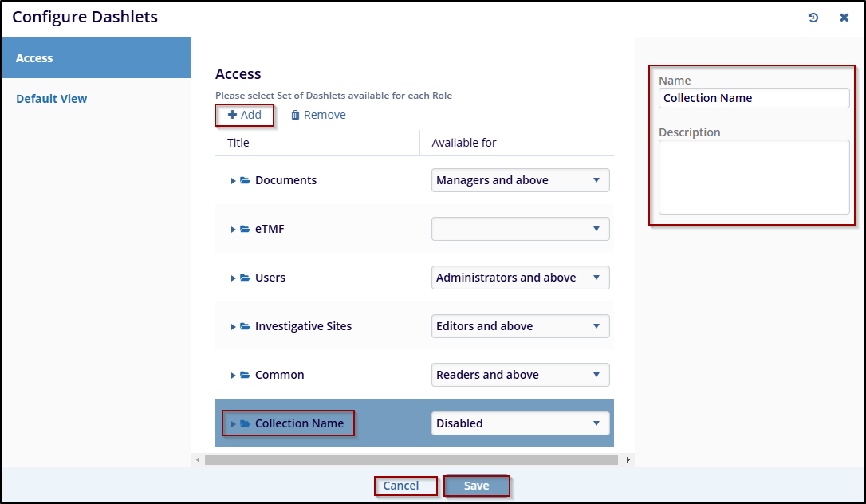
Task: Open the Collection Name 'Disabled' dropdown
Action: (520, 423)
